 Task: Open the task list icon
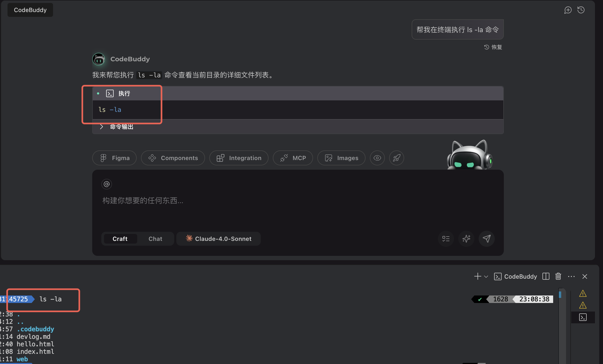pos(446,238)
